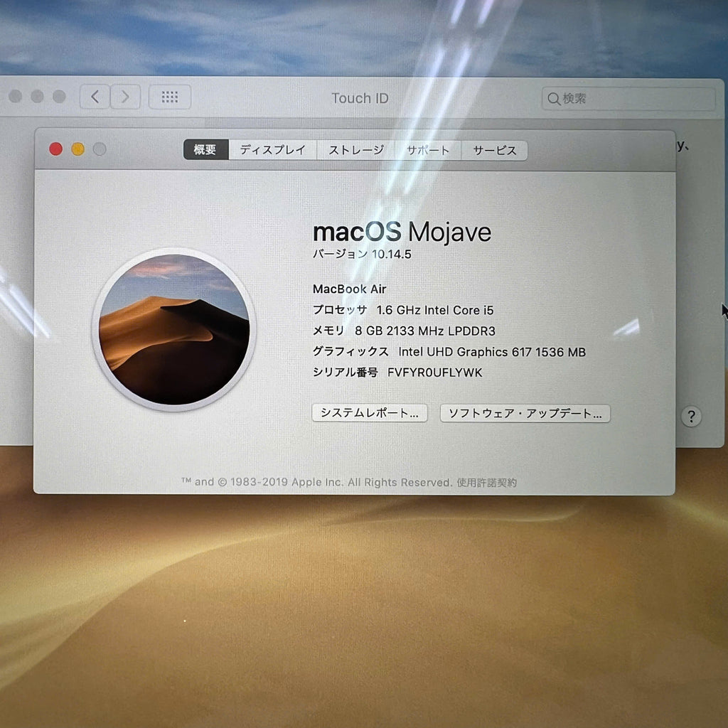Select the 概要 tab
This screenshot has width=728, height=728.
(205, 149)
